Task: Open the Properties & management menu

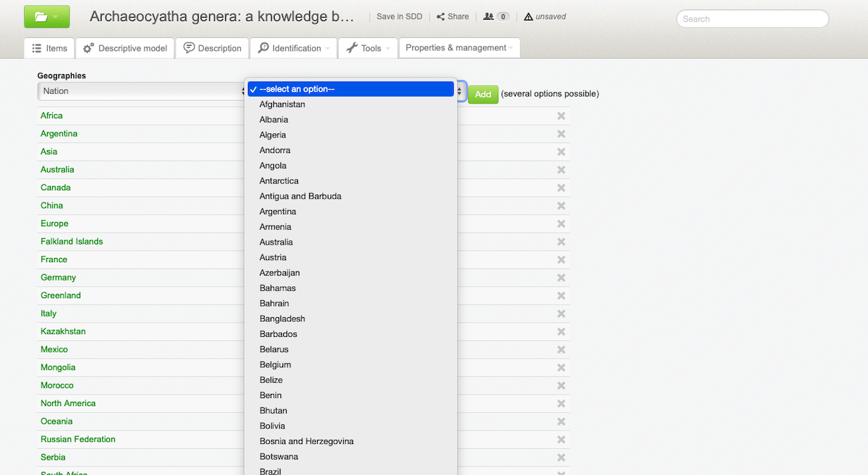Action: [459, 48]
